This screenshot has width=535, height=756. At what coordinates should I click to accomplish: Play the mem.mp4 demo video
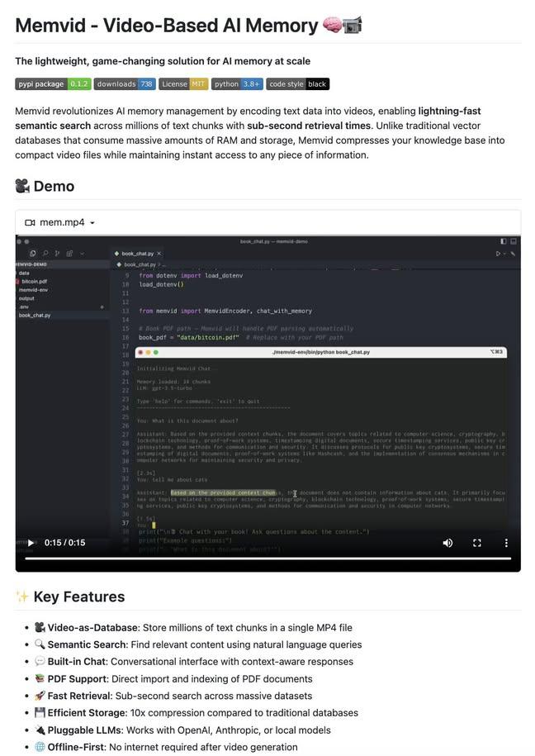[x=31, y=543]
